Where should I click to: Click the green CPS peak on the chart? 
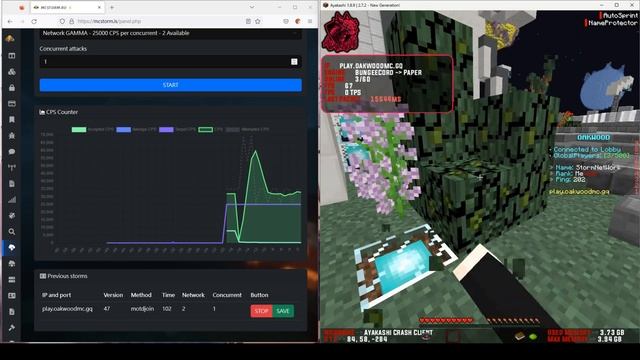[256, 152]
